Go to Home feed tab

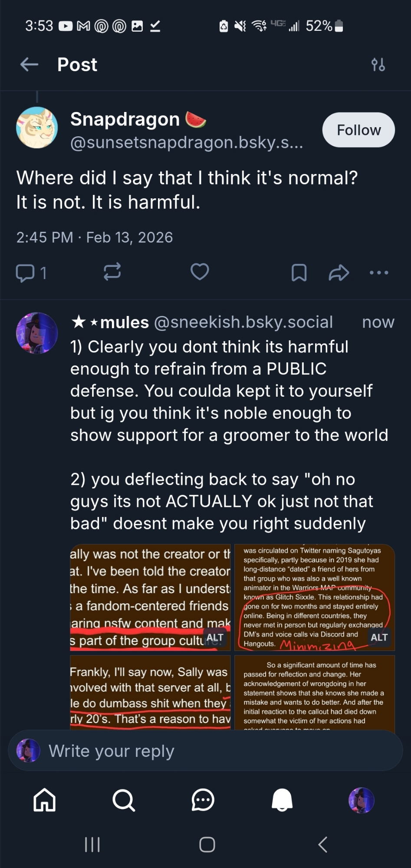45,800
